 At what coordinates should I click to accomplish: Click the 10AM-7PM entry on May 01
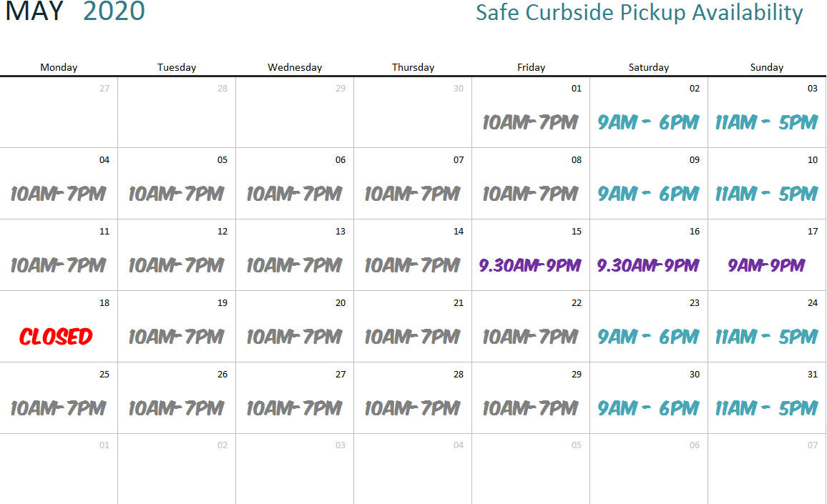click(x=530, y=122)
